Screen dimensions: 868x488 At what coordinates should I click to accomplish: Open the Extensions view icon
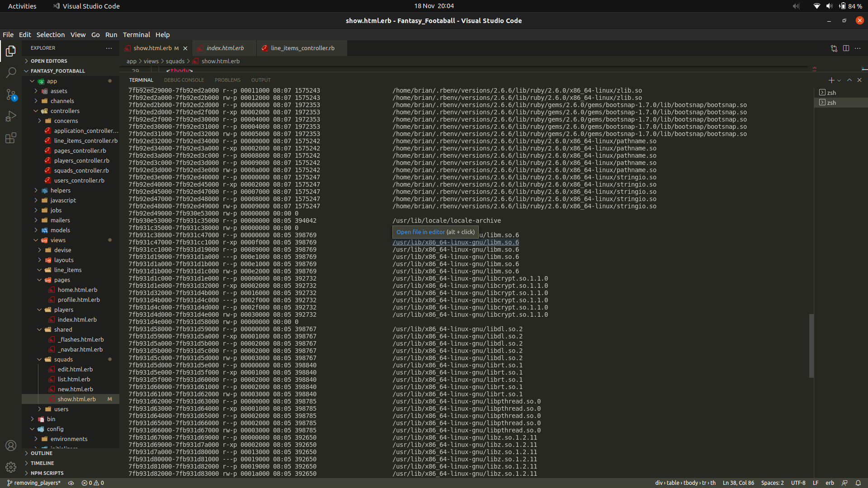coord(11,138)
